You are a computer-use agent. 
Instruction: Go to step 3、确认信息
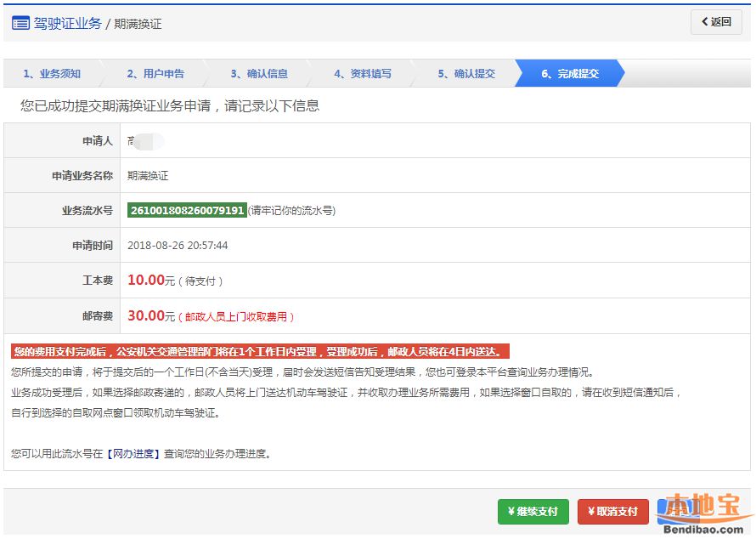pyautogui.click(x=259, y=74)
